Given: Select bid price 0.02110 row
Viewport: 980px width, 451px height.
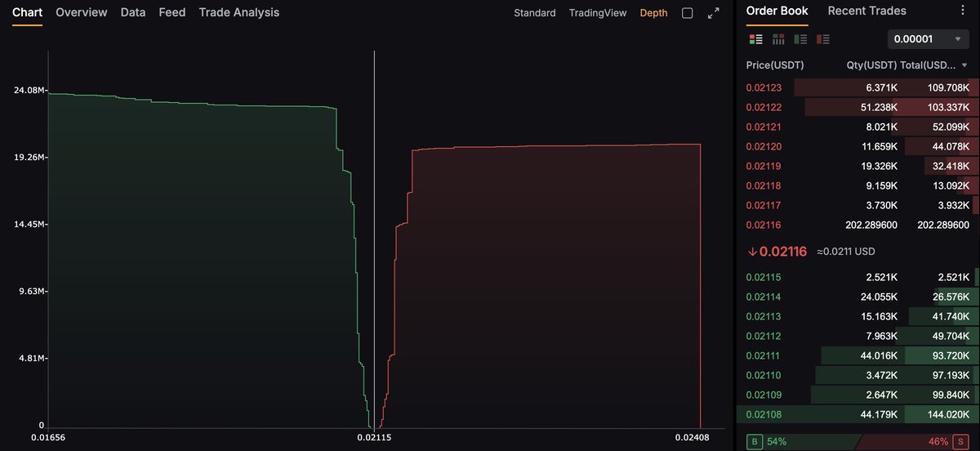Looking at the screenshot, I should (x=858, y=375).
